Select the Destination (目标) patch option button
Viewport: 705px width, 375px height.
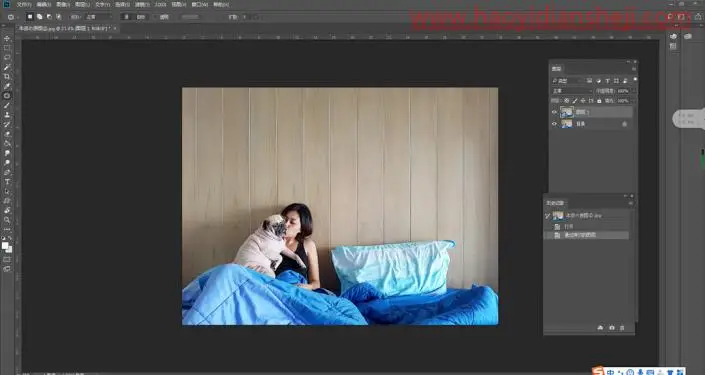[141, 17]
